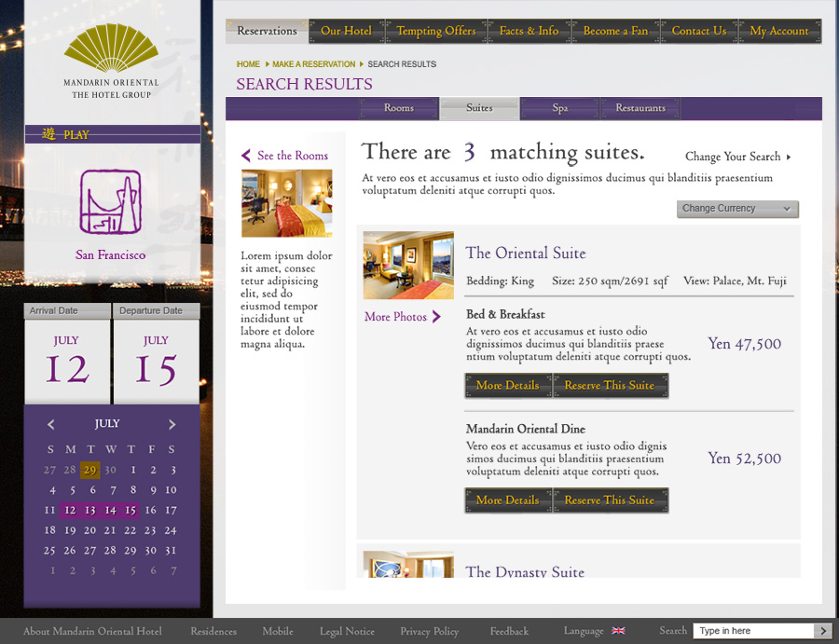Click in the Type in here search field

point(753,631)
